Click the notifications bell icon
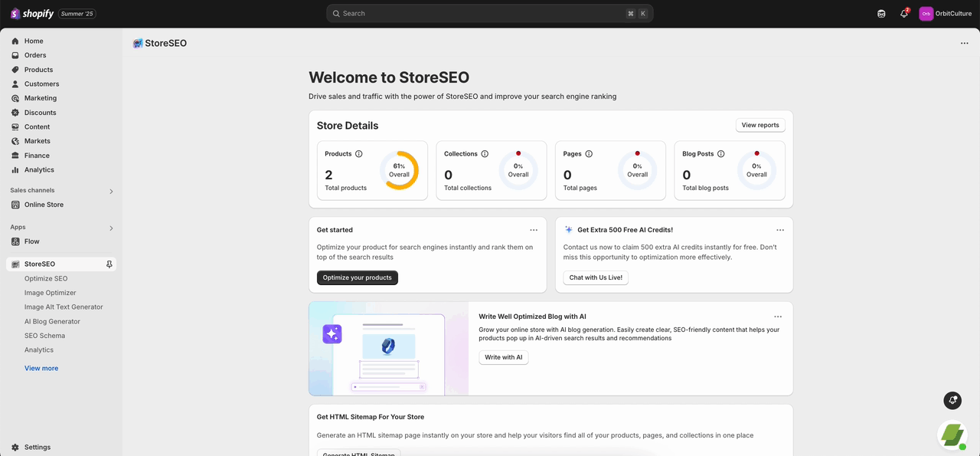This screenshot has width=980, height=456. [903, 14]
